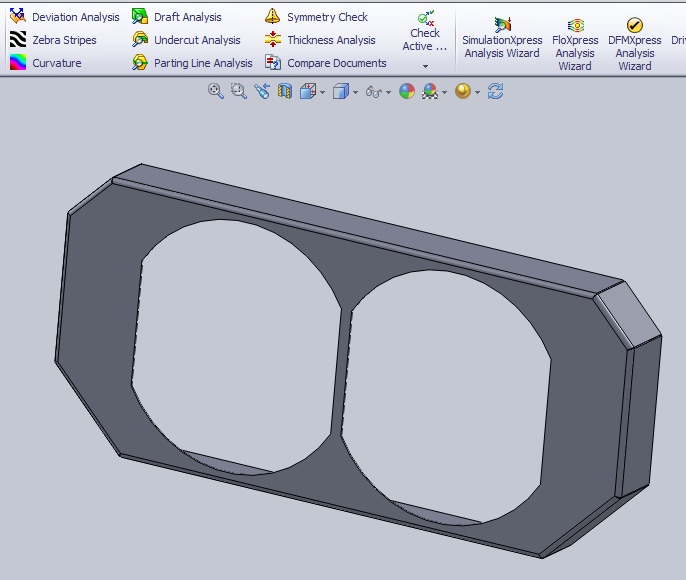Viewport: 686px width, 580px height.
Task: Click the rotate/refresh view icon
Action: 495,91
